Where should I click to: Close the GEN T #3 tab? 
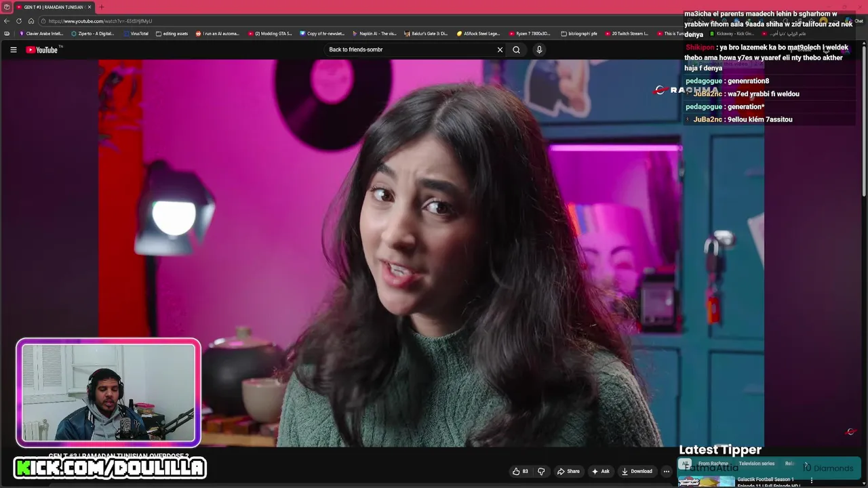tap(88, 7)
